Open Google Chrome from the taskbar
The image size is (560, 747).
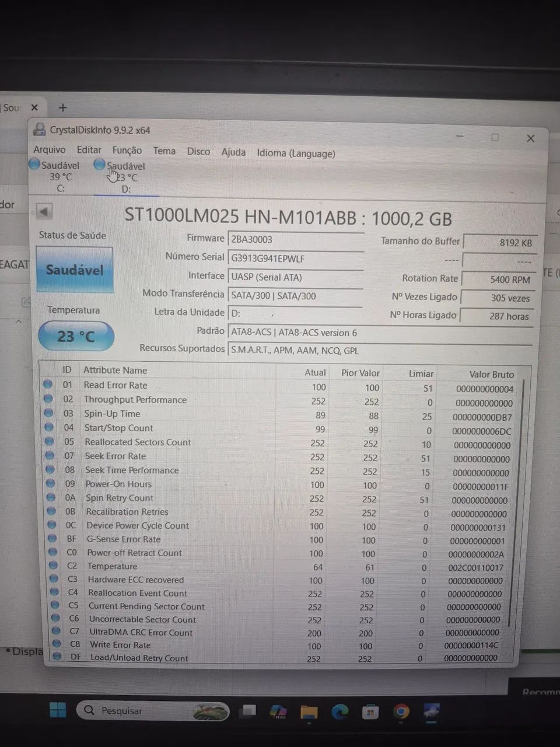401,711
